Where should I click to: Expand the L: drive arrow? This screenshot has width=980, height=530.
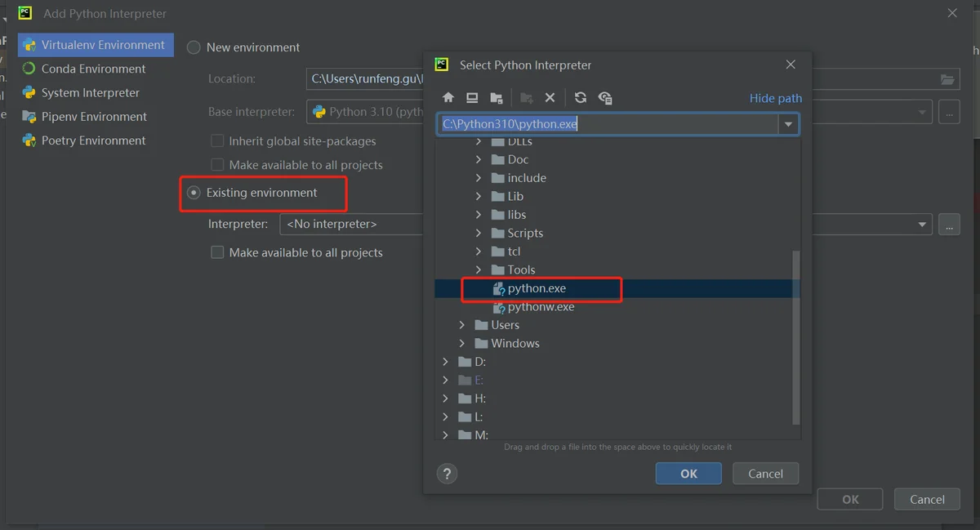click(445, 417)
